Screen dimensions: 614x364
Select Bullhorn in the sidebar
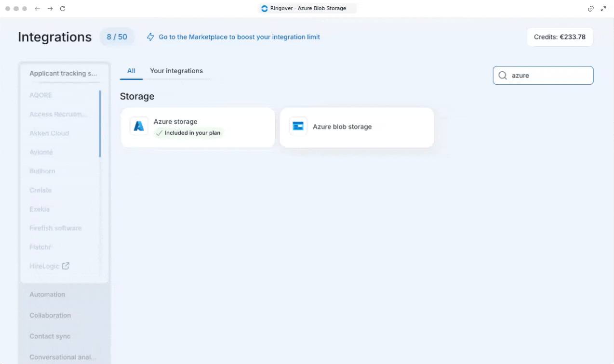pyautogui.click(x=42, y=171)
